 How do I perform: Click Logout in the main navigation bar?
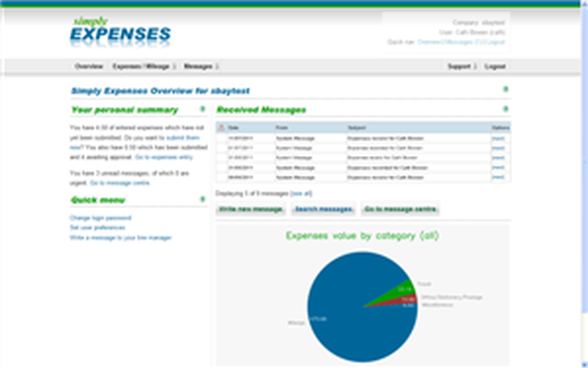[x=495, y=66]
